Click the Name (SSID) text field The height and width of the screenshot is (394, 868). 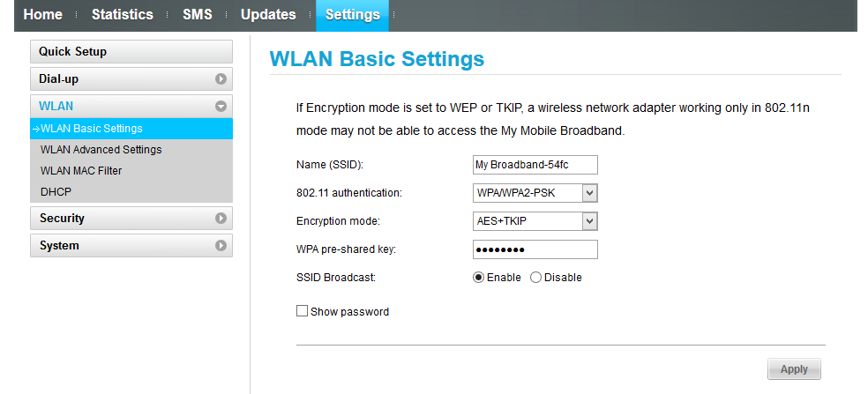click(535, 165)
